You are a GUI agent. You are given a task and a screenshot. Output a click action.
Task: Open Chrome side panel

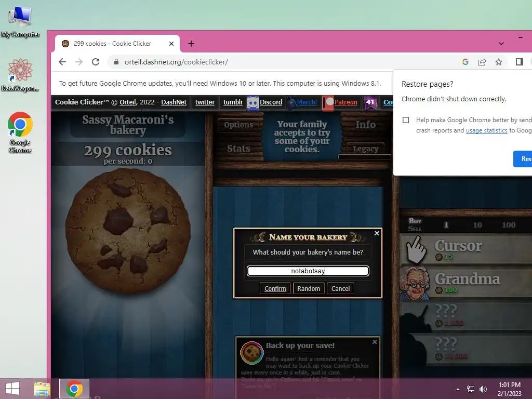click(x=519, y=62)
